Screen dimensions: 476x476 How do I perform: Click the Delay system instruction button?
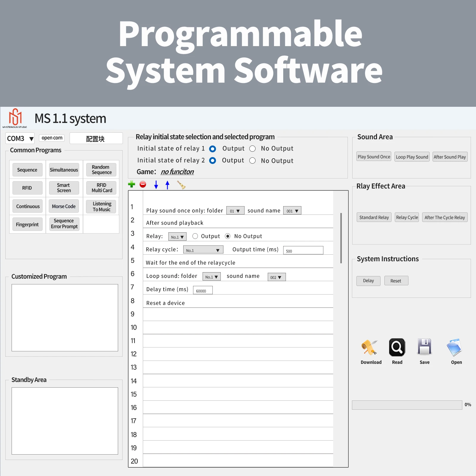point(368,281)
